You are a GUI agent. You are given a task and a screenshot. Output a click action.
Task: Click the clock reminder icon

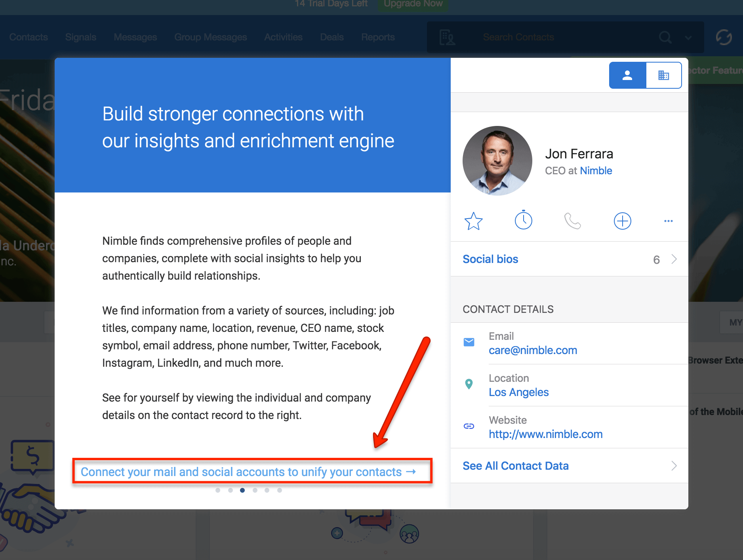tap(523, 220)
